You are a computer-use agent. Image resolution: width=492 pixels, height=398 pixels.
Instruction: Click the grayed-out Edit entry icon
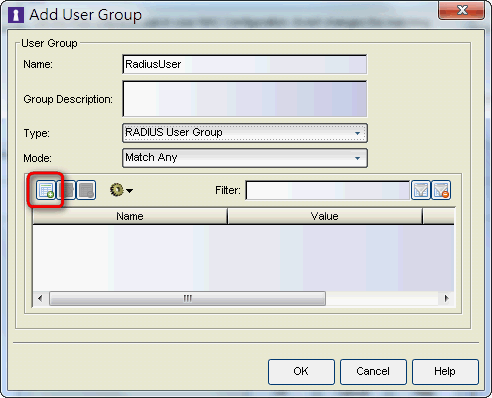pyautogui.click(x=67, y=190)
